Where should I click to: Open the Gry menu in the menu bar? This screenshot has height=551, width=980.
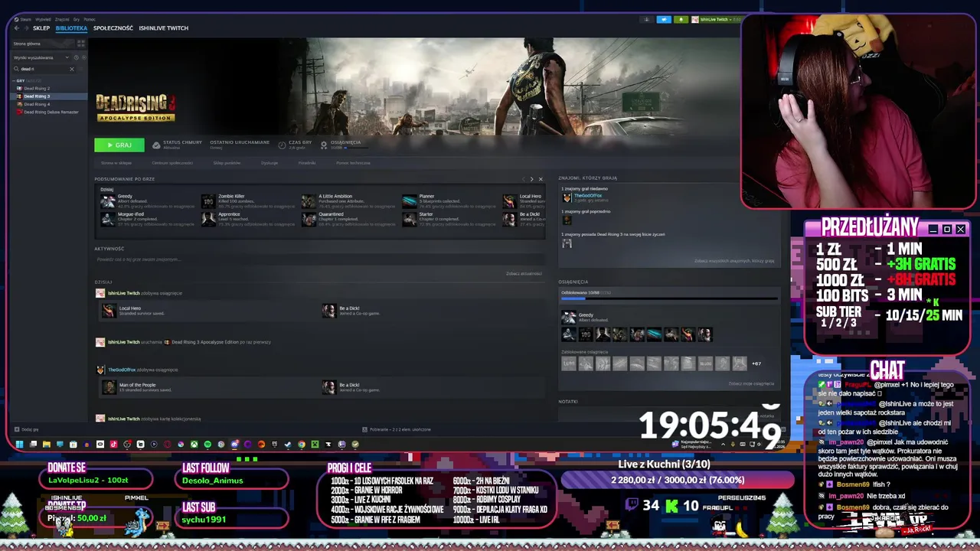click(77, 19)
